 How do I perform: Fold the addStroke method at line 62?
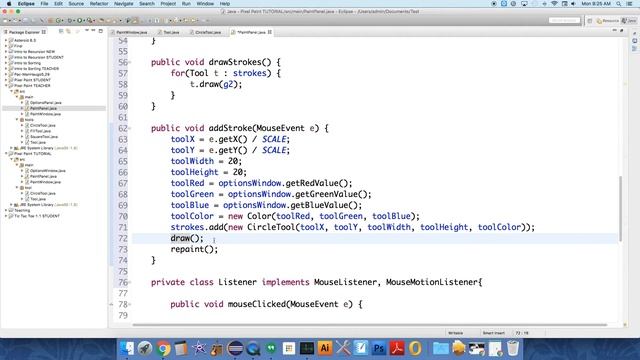[130, 129]
